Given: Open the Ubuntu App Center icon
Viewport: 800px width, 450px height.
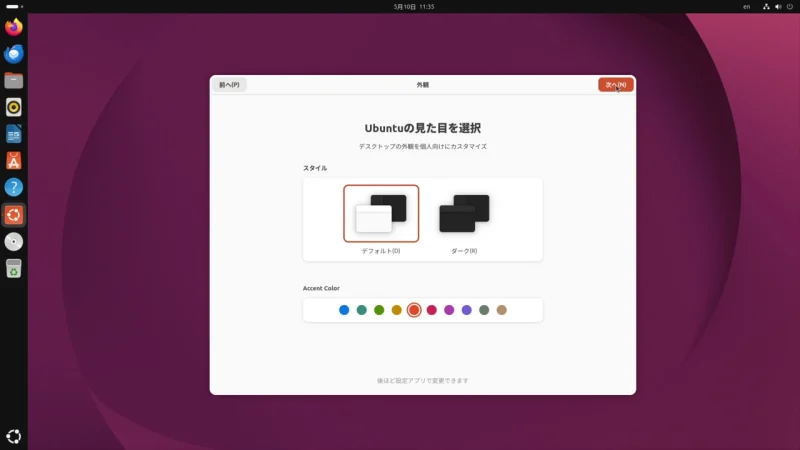Looking at the screenshot, I should click(x=14, y=161).
